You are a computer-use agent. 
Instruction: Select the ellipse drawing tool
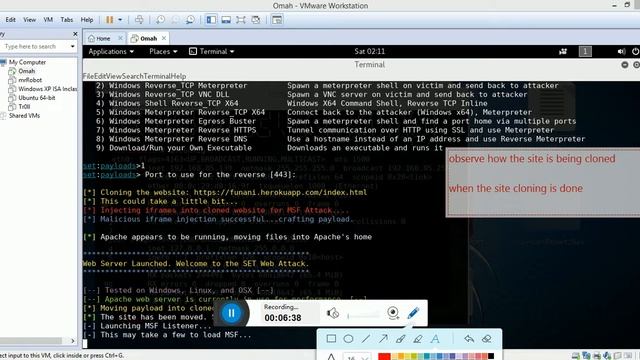point(348,338)
